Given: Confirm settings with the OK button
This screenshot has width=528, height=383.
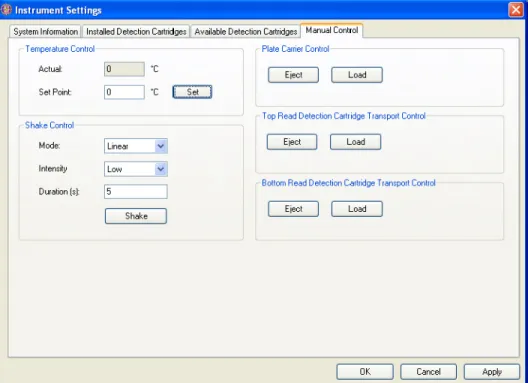Looking at the screenshot, I should pyautogui.click(x=365, y=372).
